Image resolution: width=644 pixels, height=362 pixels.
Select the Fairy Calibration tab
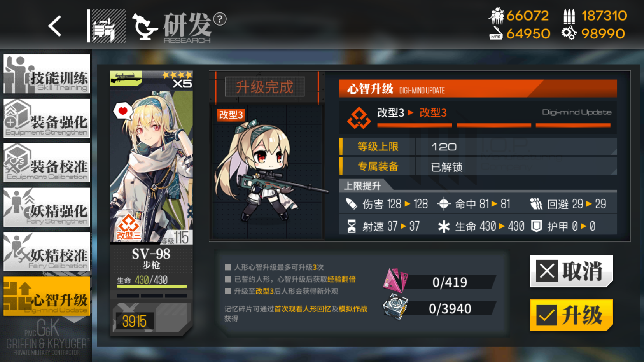[x=47, y=252]
